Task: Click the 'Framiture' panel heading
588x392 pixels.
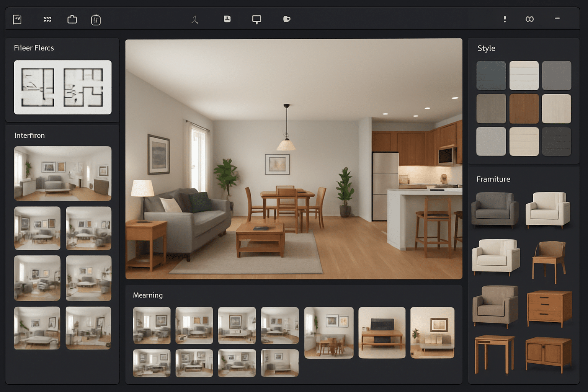Action: 493,179
